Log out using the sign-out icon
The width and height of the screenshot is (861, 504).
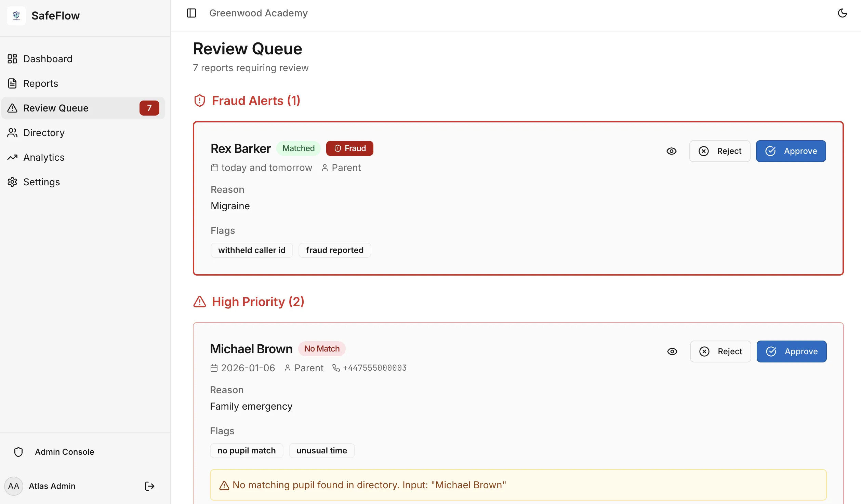pos(150,486)
